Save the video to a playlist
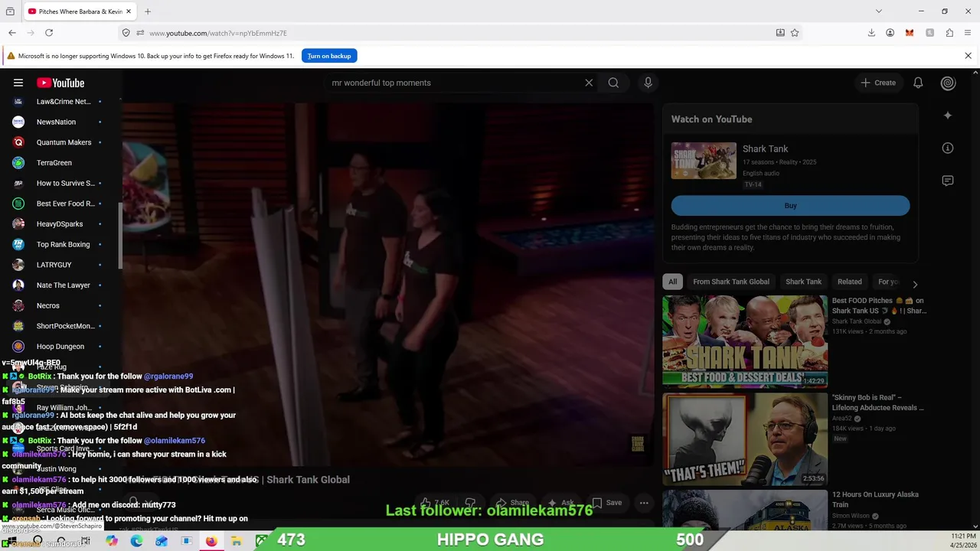Viewport: 980px width, 551px height. coord(606,503)
